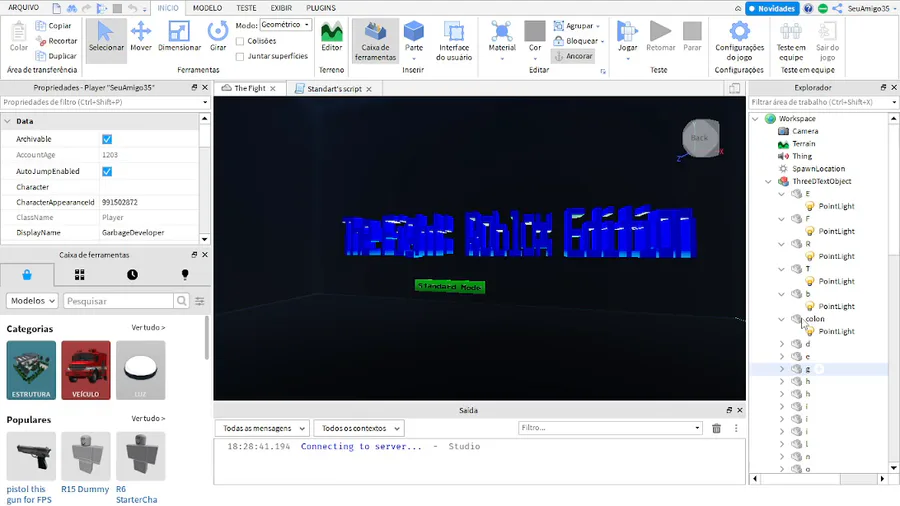Open the terrain Editor
This screenshot has height=506, width=900.
tap(331, 37)
